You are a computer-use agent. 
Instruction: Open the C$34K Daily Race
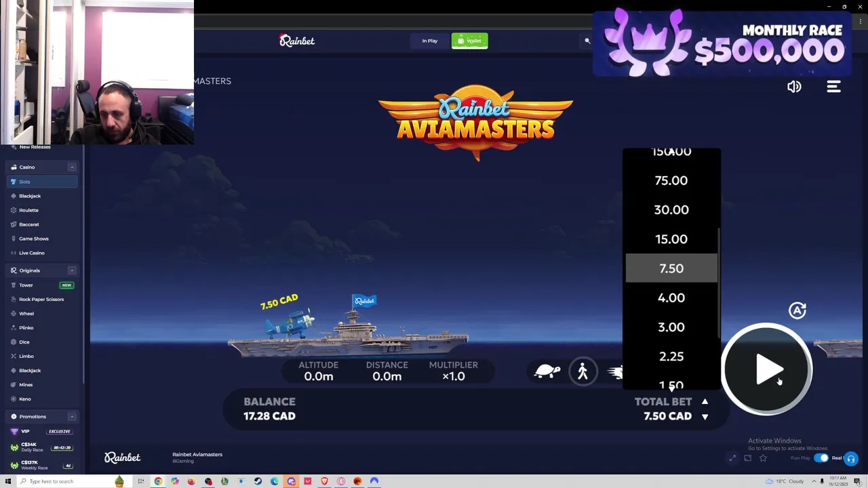[42, 447]
